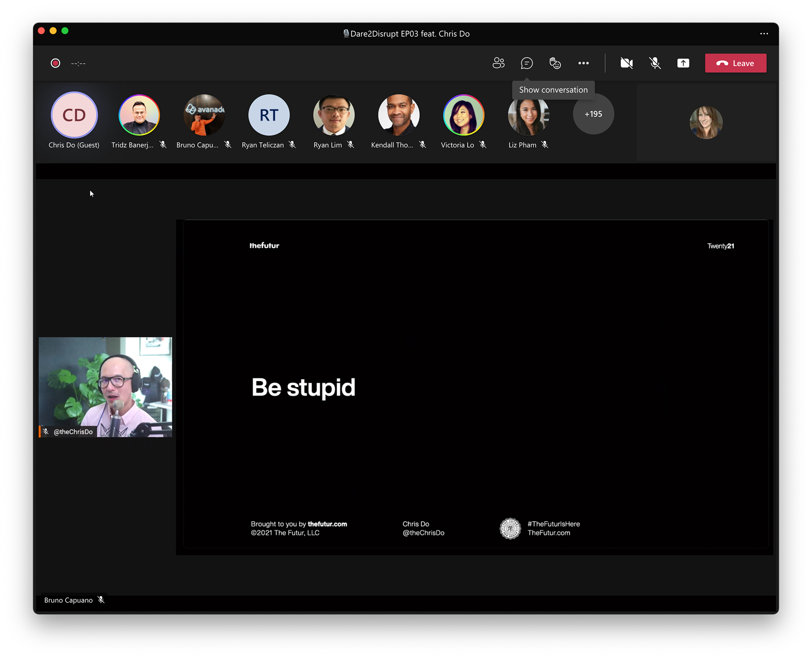Leave the meeting

[x=735, y=63]
